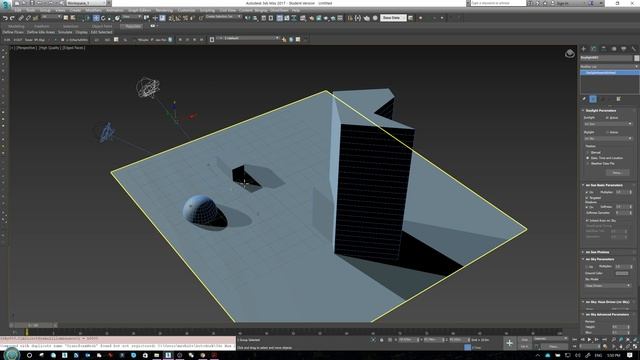Toggle mr Sun Targeted checkbox

coord(587,198)
